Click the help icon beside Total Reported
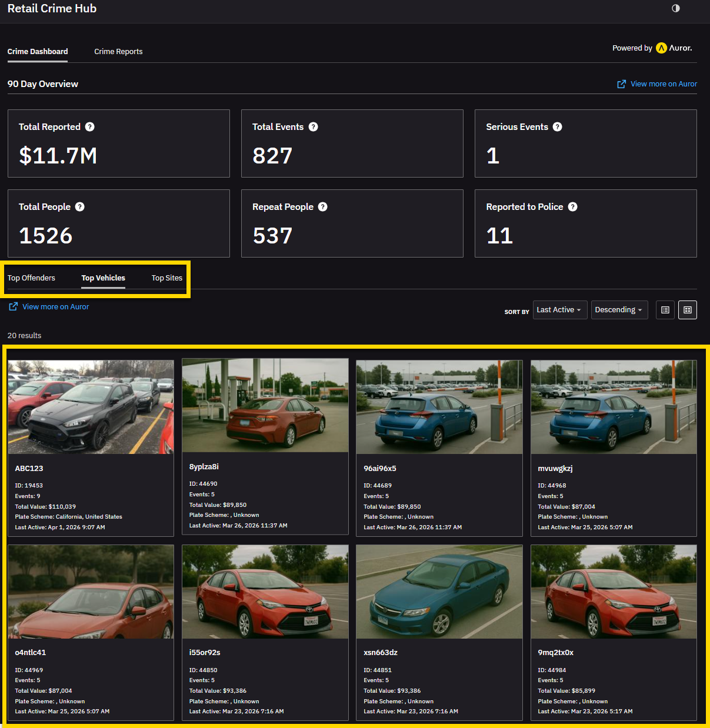The width and height of the screenshot is (710, 728). (x=89, y=127)
